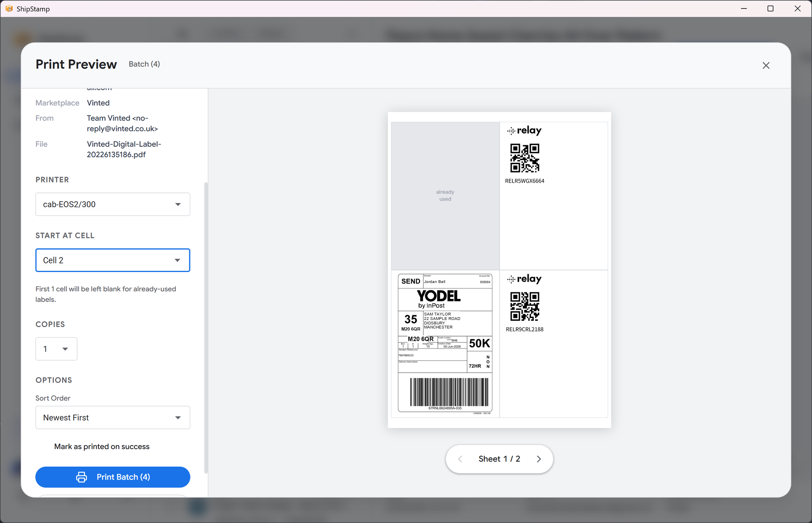
Task: Close the Print Preview dialog
Action: pos(766,65)
